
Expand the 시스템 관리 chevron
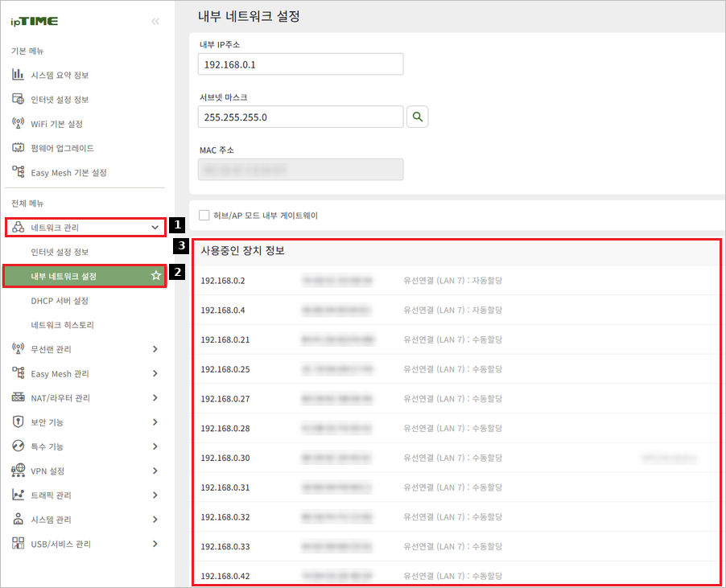(155, 519)
